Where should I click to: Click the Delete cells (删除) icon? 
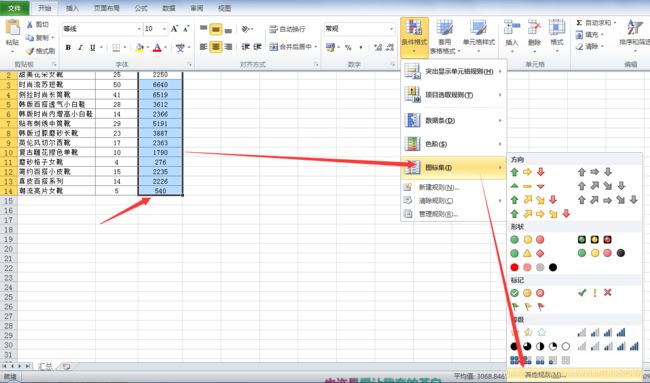[x=534, y=27]
